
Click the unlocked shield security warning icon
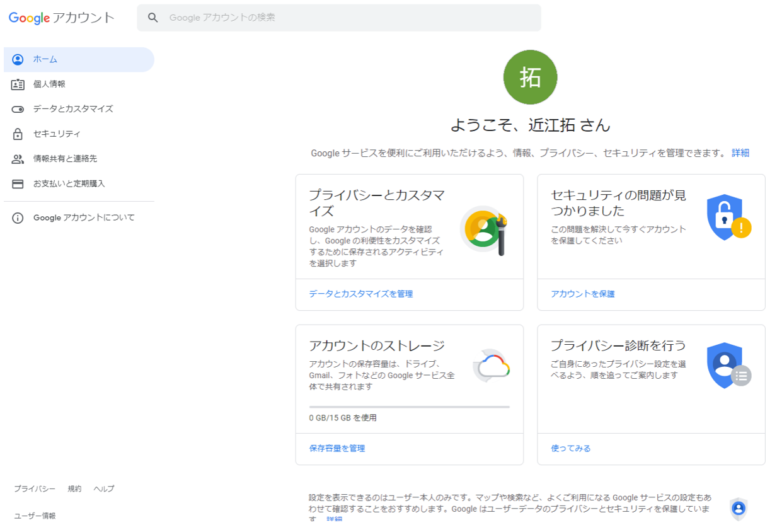click(728, 217)
